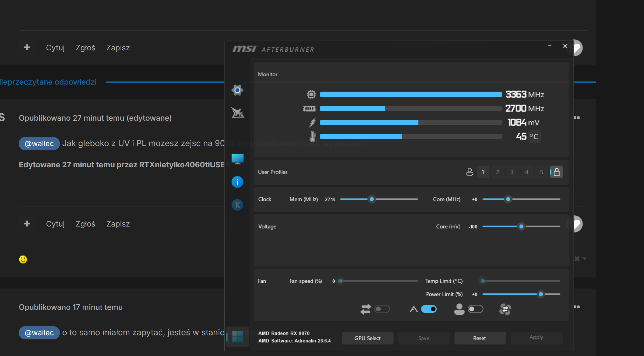644x356 pixels.
Task: Click the Windows logo icon in Afterburner
Action: pyautogui.click(x=237, y=337)
